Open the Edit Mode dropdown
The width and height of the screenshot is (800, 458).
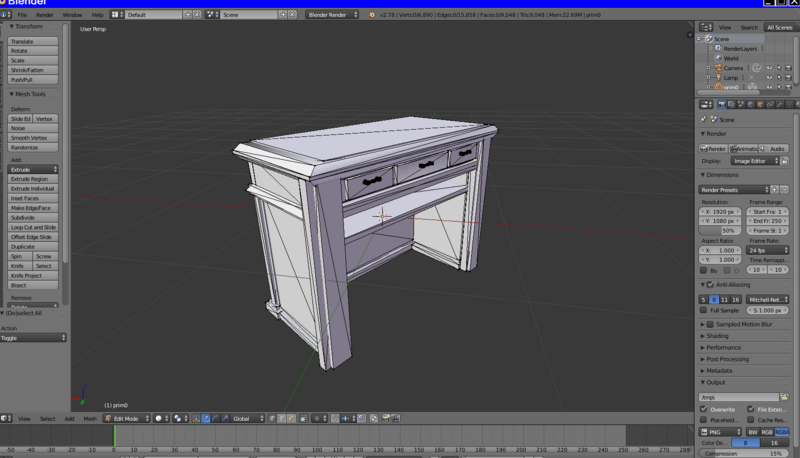pos(128,418)
